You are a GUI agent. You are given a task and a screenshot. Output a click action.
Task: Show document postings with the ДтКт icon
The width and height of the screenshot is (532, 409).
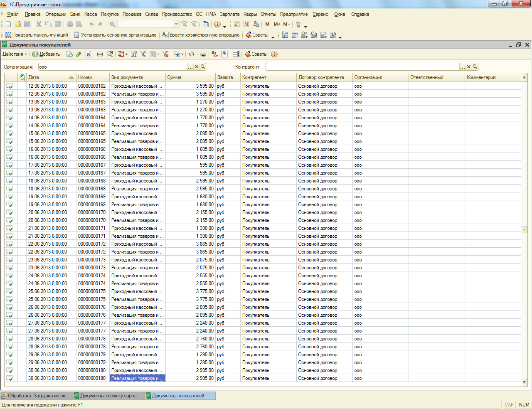(214, 54)
